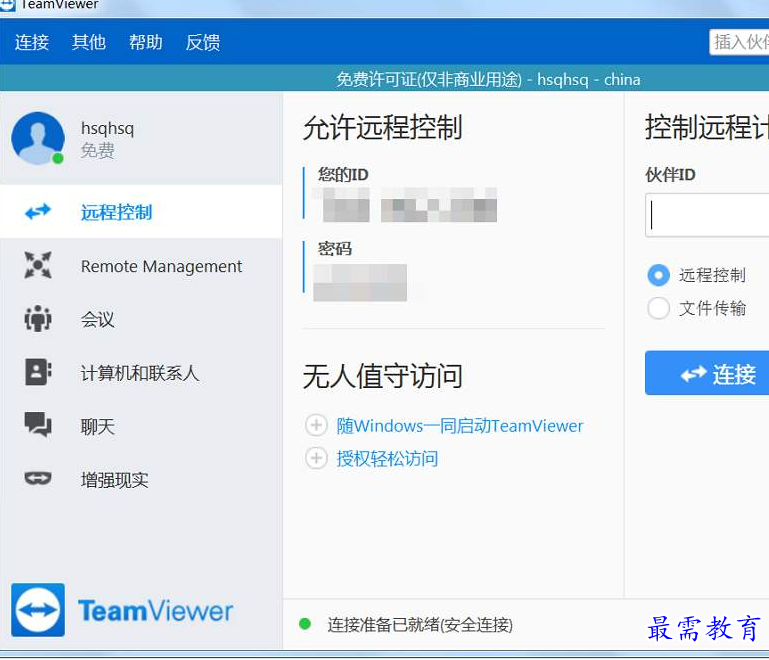
Task: Open the Remote Management section
Action: tap(141, 266)
